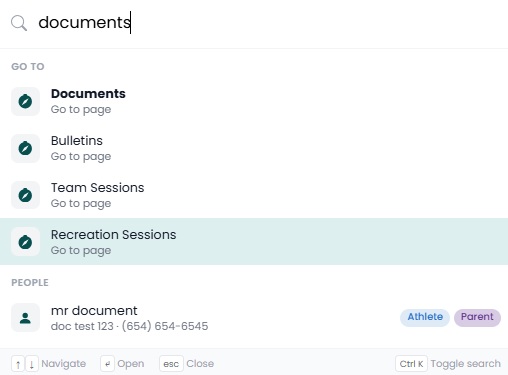This screenshot has width=508, height=375.
Task: Open the highlighted Recreation Sessions result
Action: pos(254,242)
